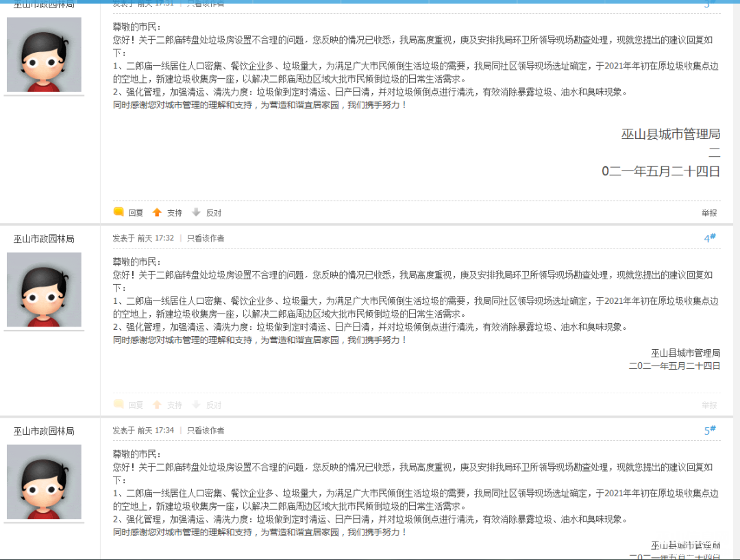Screen dimensions: 740x560
Task: Click the large 巫山县城市管理局 signature in first post
Action: [x=670, y=134]
